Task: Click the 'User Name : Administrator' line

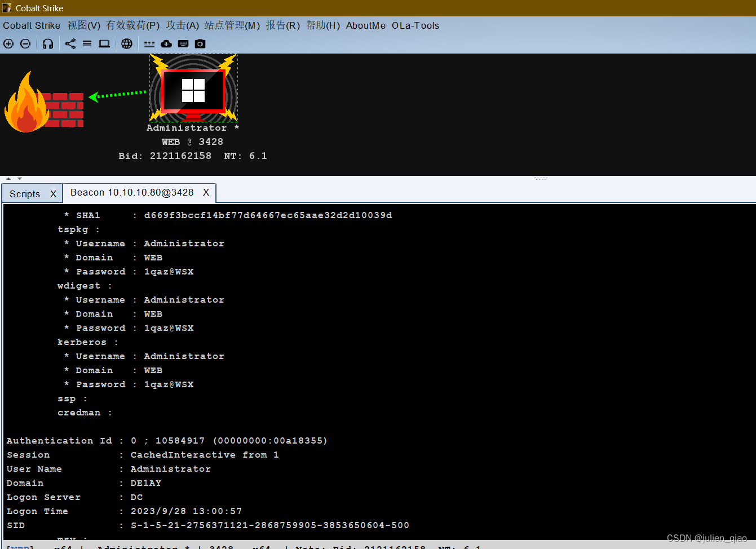Action: click(x=109, y=469)
